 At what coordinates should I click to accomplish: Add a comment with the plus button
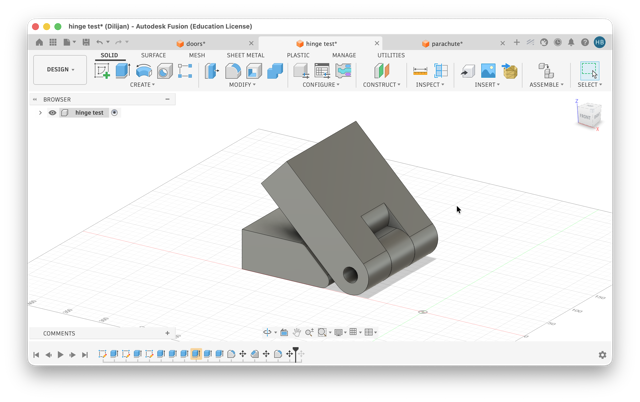click(x=167, y=333)
